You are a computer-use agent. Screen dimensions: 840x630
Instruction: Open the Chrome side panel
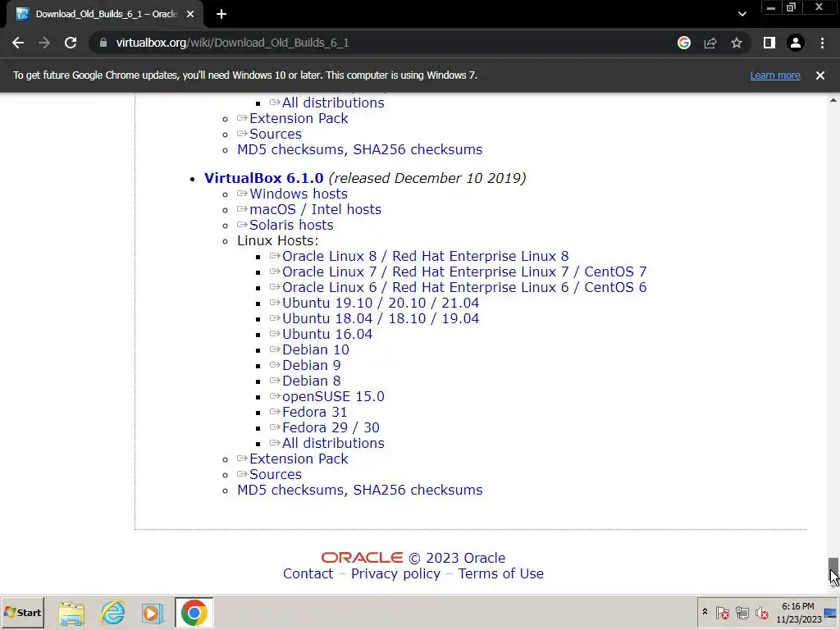[x=769, y=43]
